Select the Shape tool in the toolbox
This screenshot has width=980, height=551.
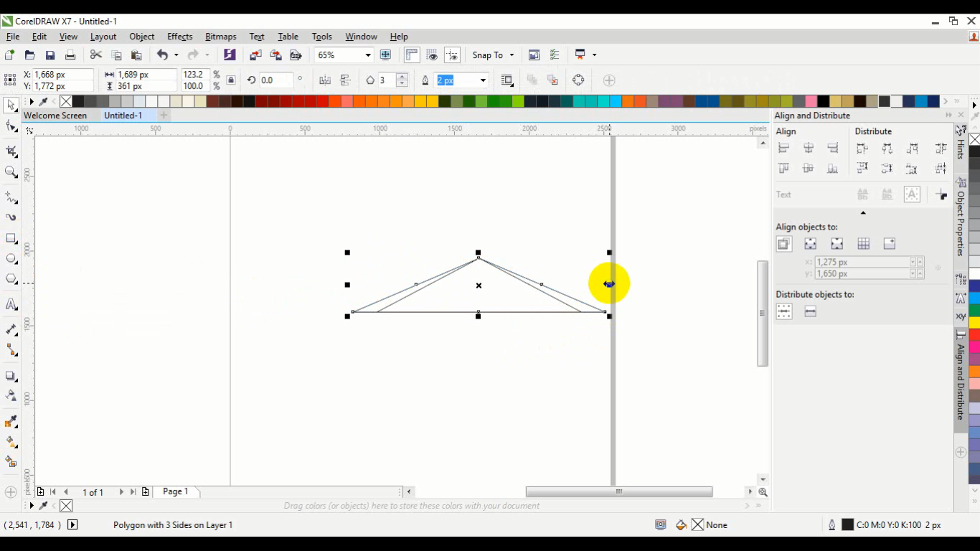click(x=11, y=126)
